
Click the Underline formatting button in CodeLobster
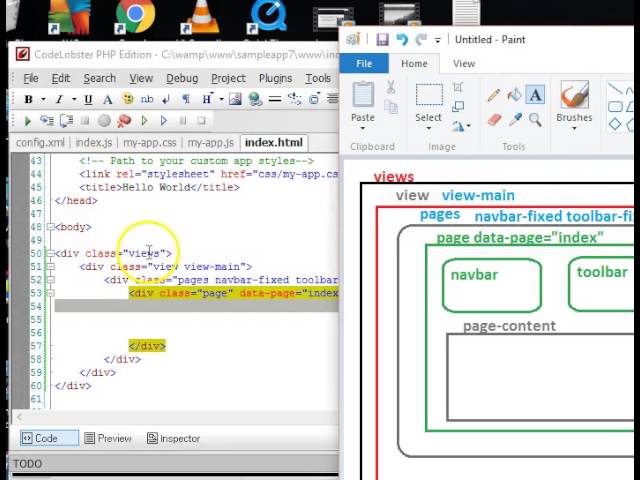[88, 99]
